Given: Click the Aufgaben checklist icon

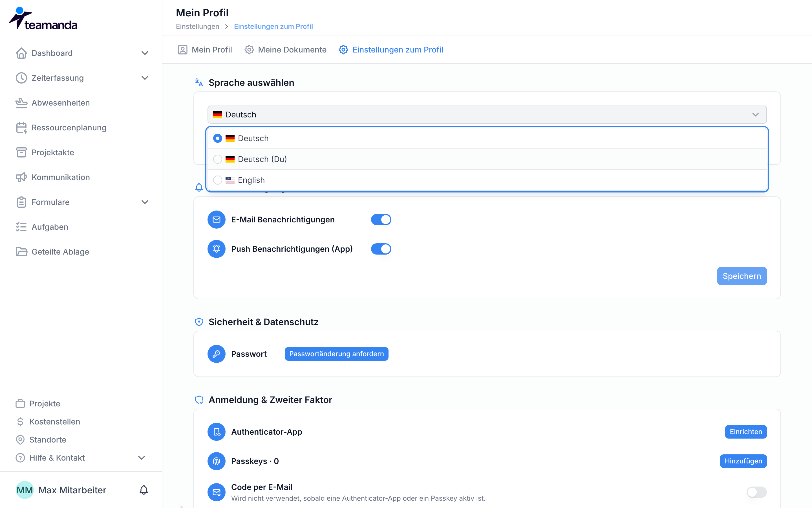Looking at the screenshot, I should tap(21, 227).
